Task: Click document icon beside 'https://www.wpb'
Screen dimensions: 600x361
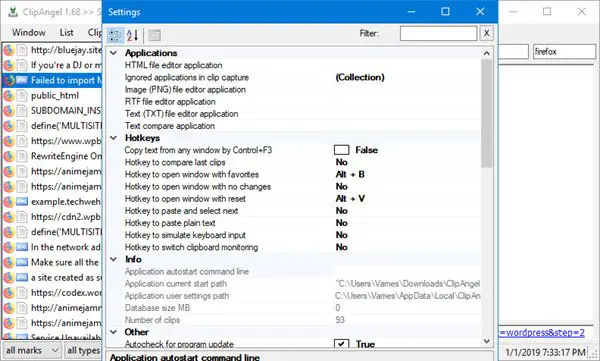Action: pyautogui.click(x=22, y=141)
